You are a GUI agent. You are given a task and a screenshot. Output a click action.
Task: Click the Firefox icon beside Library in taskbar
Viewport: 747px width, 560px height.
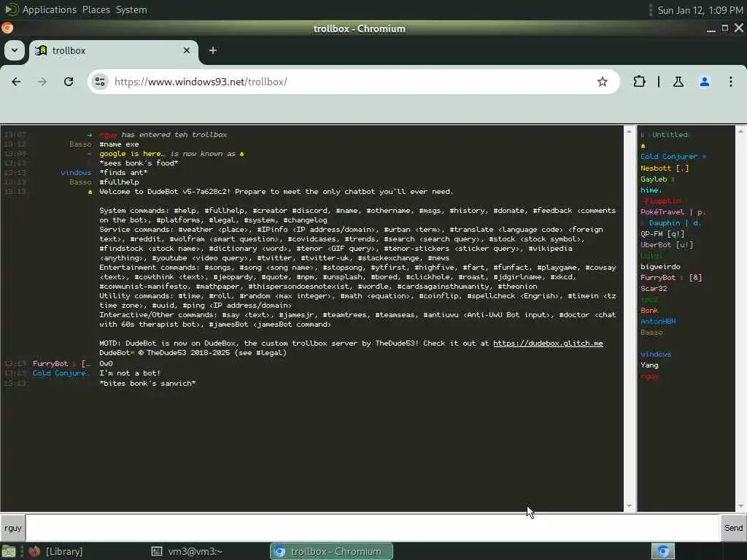click(x=34, y=551)
